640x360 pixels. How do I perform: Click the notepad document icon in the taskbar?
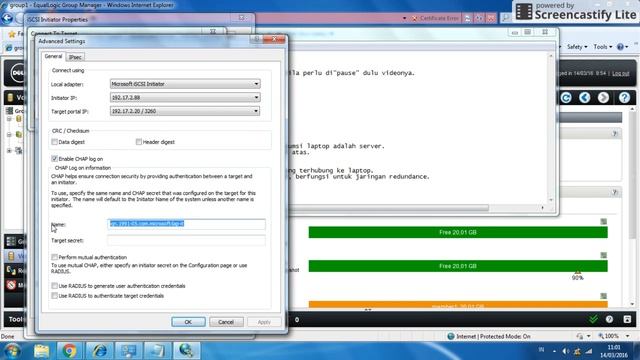click(x=158, y=351)
